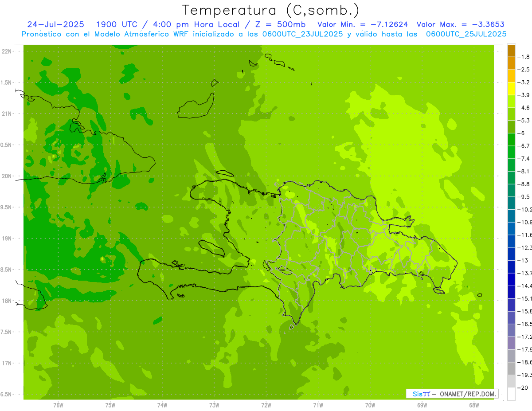Click the 17N latitude axis label
Image resolution: width=532 pixels, height=411 pixels.
[x=7, y=363]
